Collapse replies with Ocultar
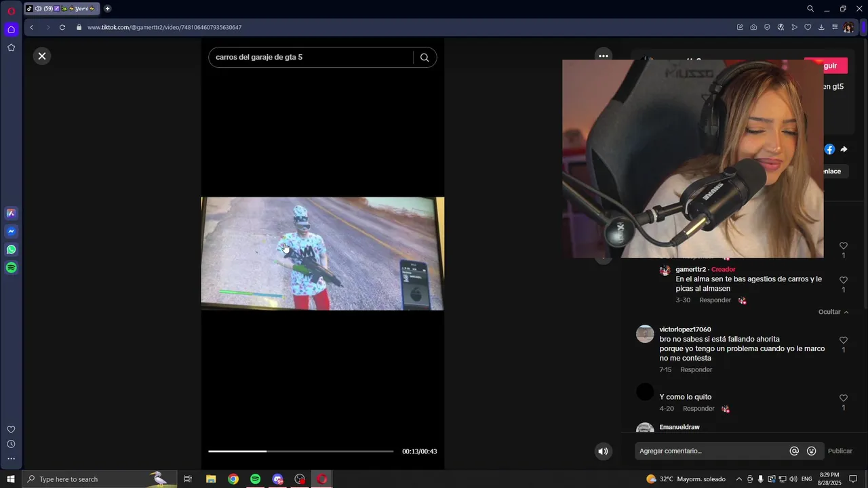This screenshot has height=488, width=868. tap(833, 312)
